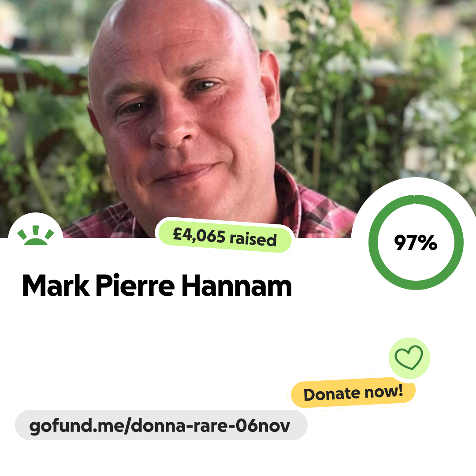This screenshot has width=476, height=476.
Task: Click the word "Donate" on the yellow button
Action: [331, 394]
